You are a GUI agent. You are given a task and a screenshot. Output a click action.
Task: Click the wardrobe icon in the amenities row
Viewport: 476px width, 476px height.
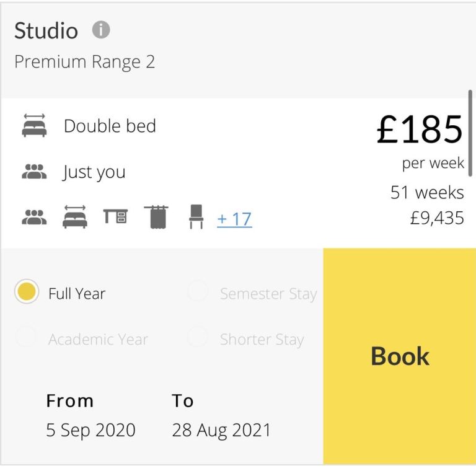click(156, 217)
